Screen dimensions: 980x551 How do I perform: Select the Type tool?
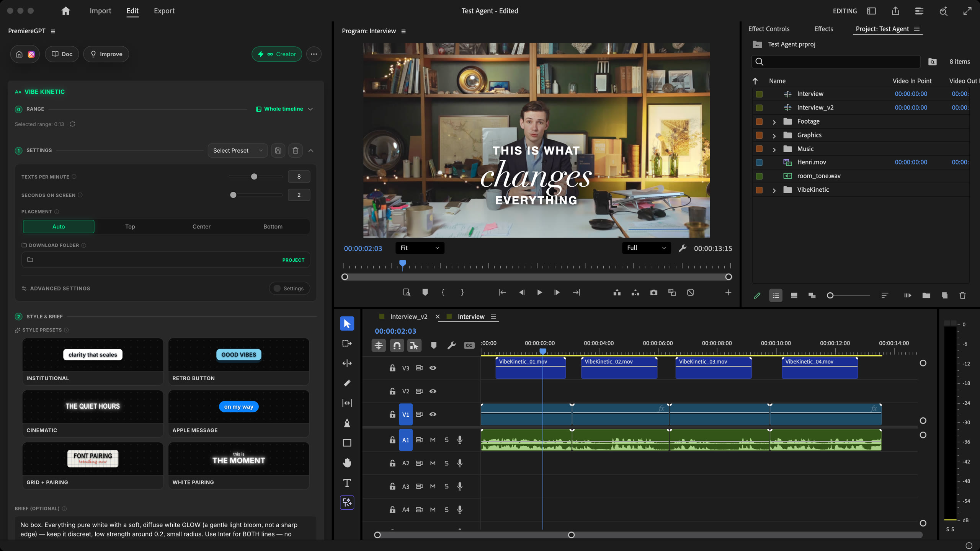tap(347, 483)
